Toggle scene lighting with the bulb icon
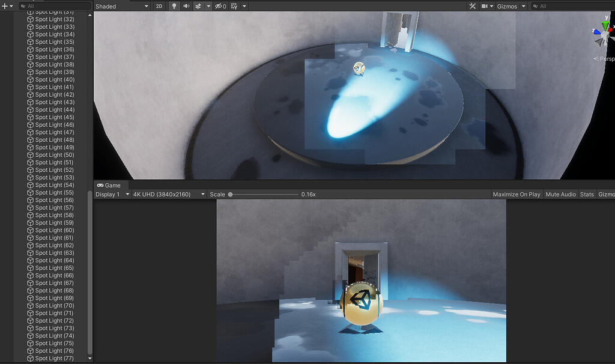Screen dimensions: 615x364 click(x=175, y=6)
